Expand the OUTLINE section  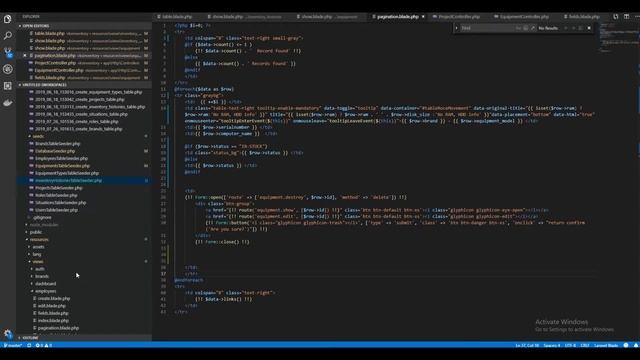coord(84,338)
